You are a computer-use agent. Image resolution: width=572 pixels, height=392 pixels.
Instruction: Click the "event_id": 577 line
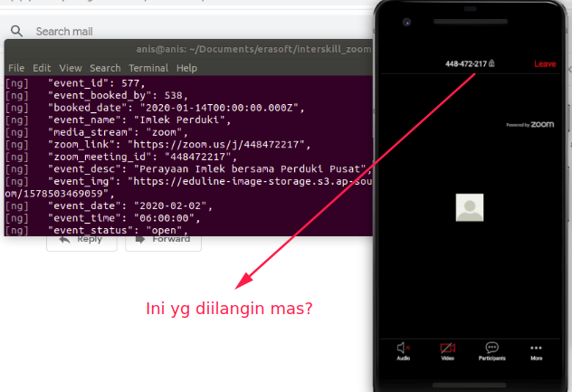pos(99,83)
